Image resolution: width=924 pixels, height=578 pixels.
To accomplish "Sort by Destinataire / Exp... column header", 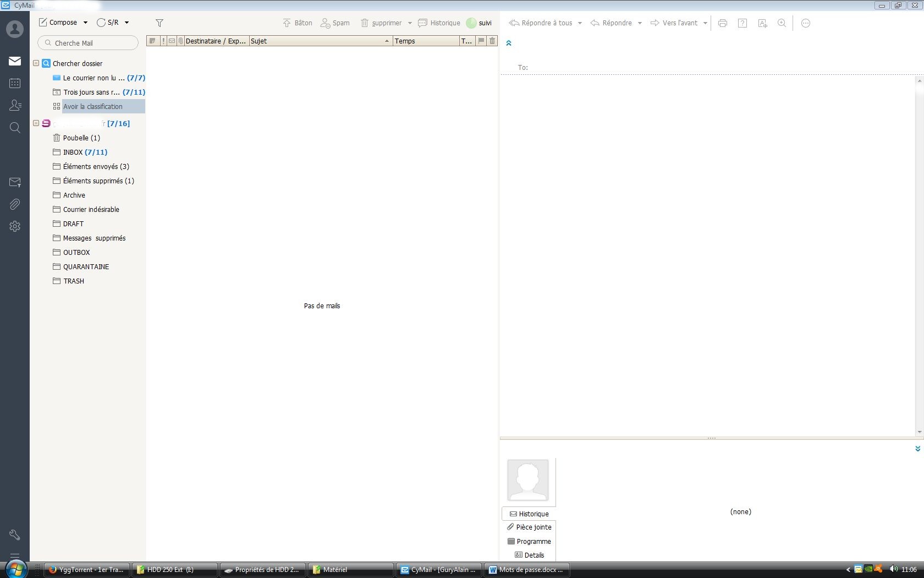I will pos(217,41).
